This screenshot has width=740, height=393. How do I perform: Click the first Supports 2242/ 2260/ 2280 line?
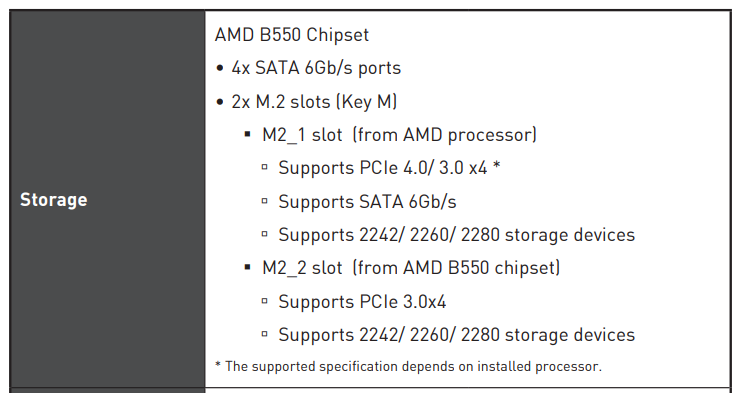[456, 235]
